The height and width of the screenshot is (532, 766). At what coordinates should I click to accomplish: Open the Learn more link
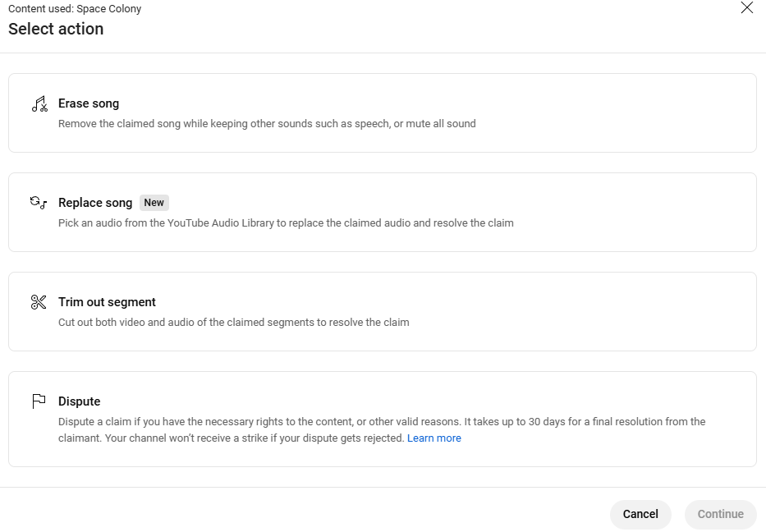tap(433, 438)
